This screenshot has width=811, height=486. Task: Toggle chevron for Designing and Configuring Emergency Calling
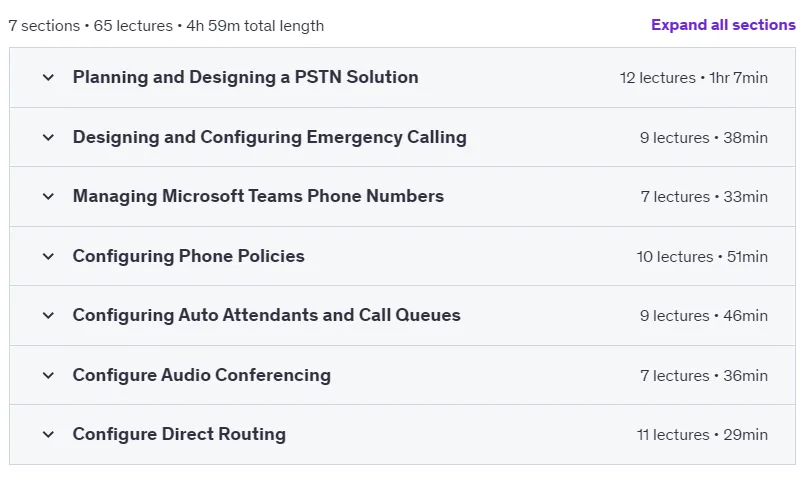48,138
